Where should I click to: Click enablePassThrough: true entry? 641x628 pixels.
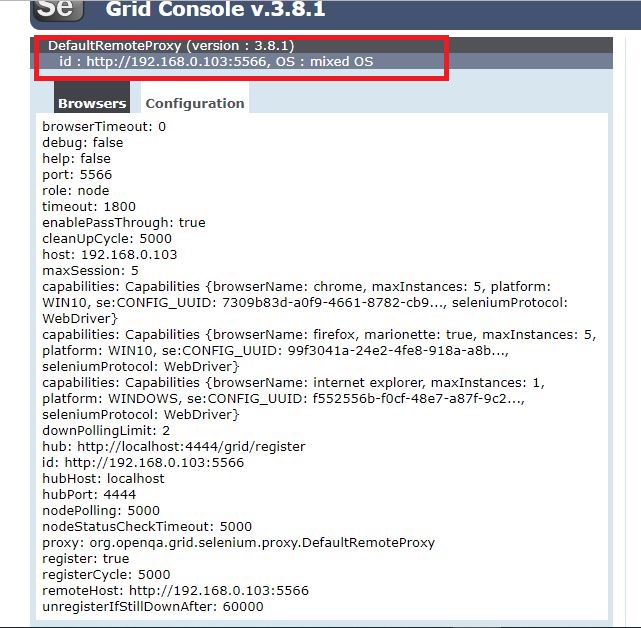click(124, 222)
